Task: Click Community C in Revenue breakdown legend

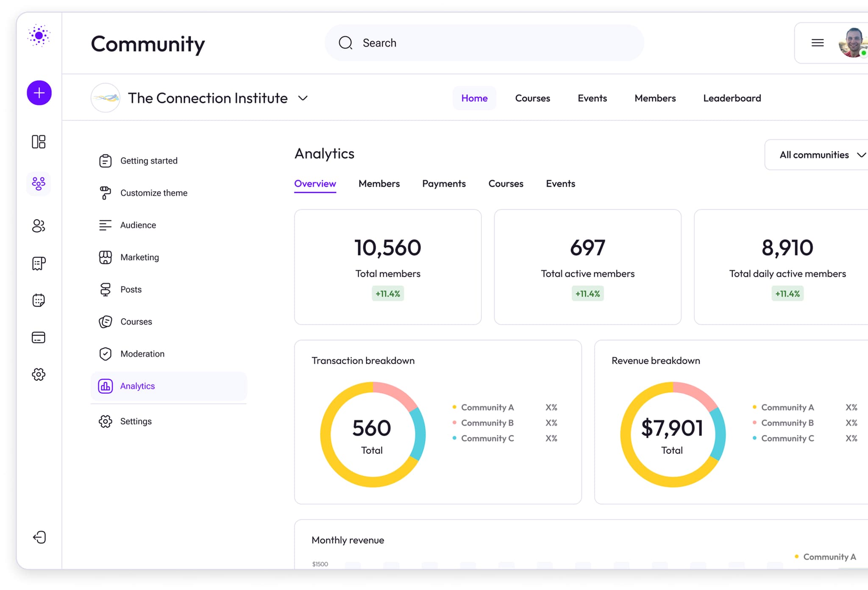Action: pos(787,439)
